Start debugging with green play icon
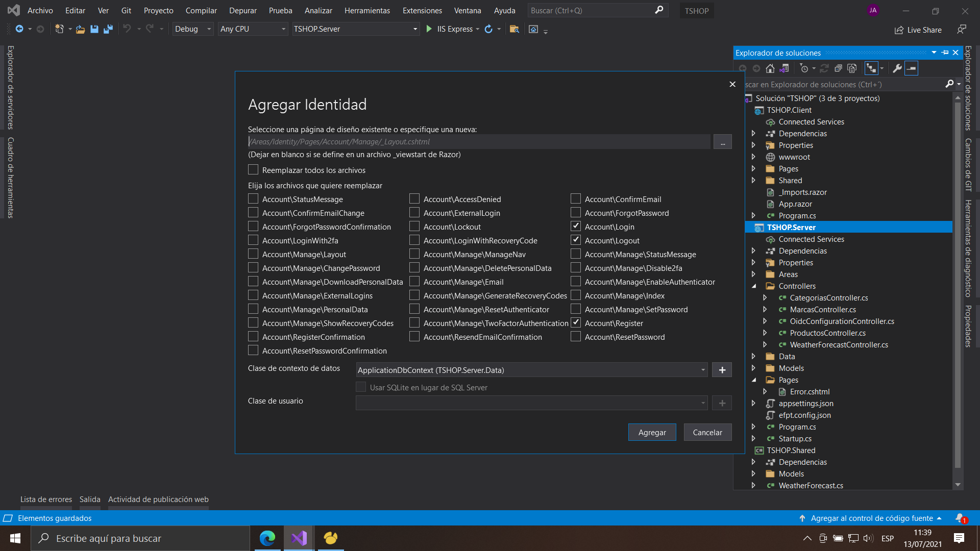The height and width of the screenshot is (551, 980). [429, 29]
